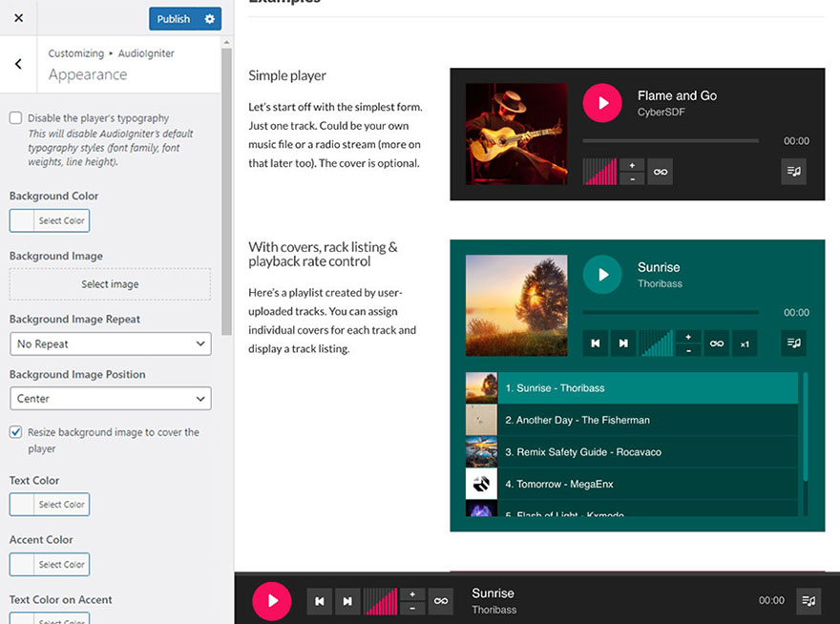Seek in teal Sunrise player progress bar
This screenshot has height=624, width=840.
coord(671,312)
